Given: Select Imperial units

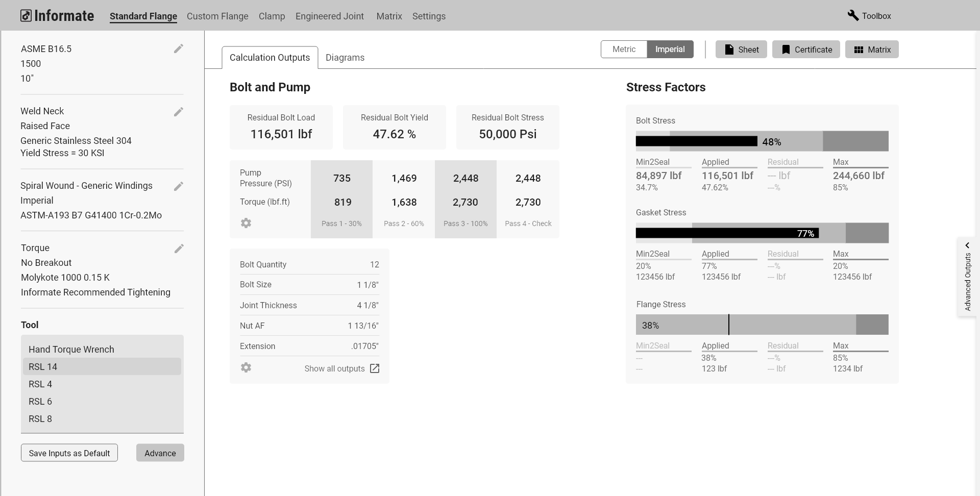Looking at the screenshot, I should coord(670,49).
